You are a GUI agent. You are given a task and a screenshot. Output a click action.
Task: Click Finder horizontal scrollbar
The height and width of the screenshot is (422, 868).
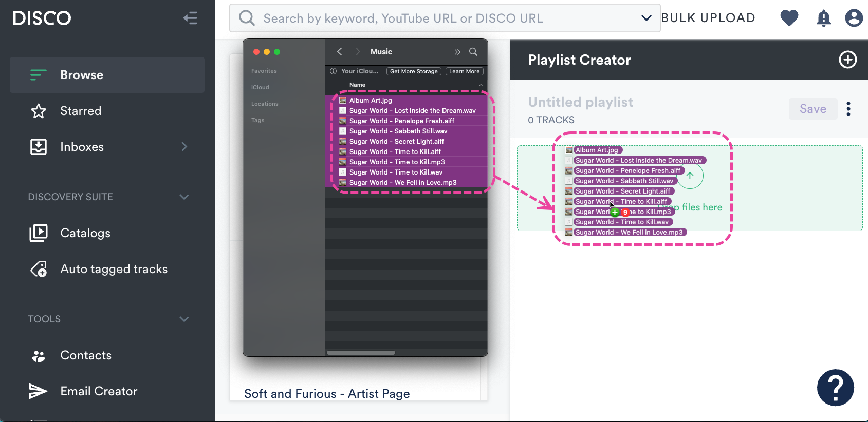361,353
